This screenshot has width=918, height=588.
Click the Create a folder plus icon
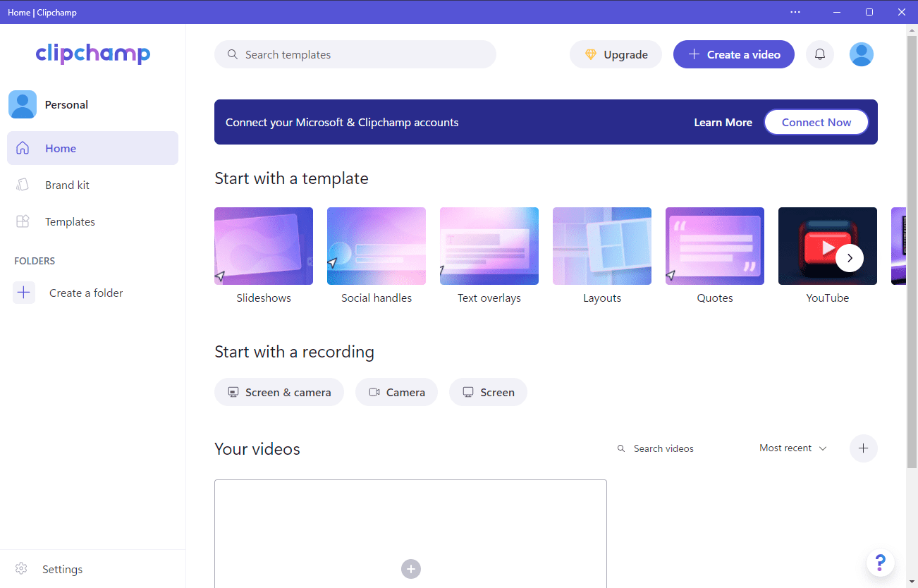[x=24, y=293]
